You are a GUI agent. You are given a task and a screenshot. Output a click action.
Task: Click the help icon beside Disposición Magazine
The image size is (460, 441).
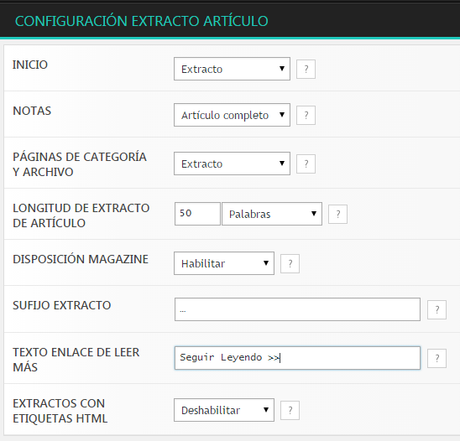pos(290,264)
